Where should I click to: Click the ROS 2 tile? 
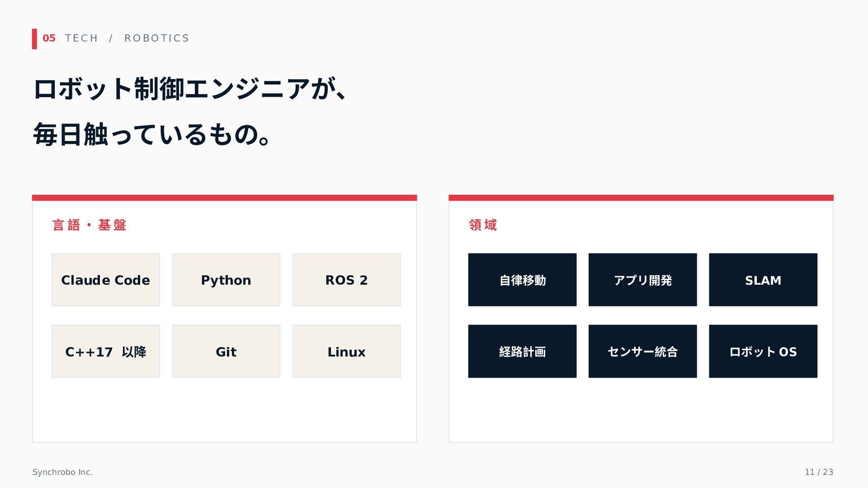click(347, 280)
